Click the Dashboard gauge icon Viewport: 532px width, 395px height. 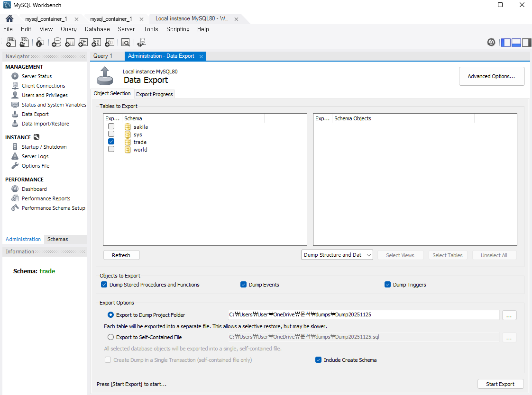15,189
